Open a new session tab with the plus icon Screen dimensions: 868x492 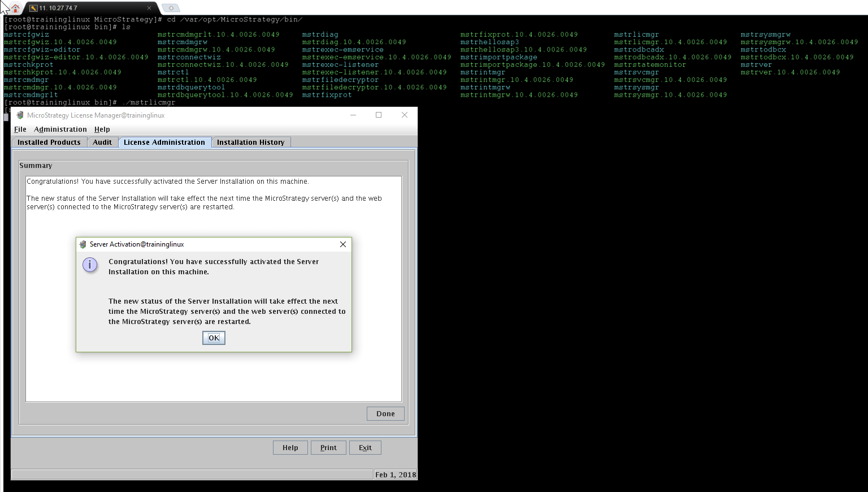click(171, 8)
